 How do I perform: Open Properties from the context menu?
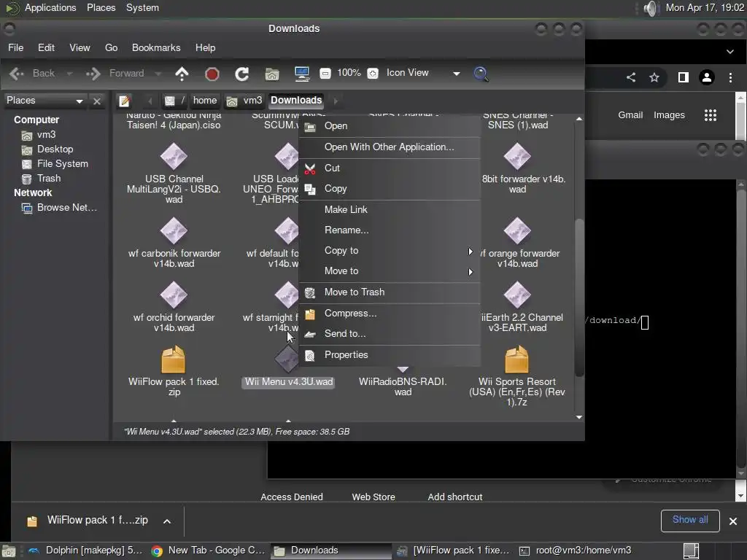pyautogui.click(x=390, y=355)
